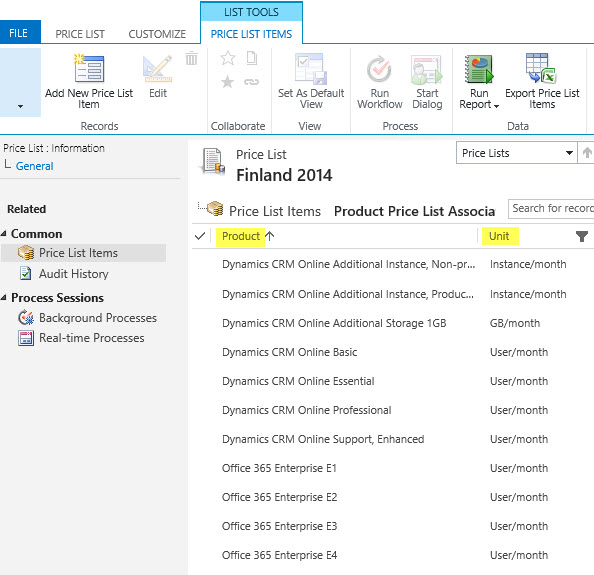Toggle the select-all checkmark in grid header

click(200, 236)
